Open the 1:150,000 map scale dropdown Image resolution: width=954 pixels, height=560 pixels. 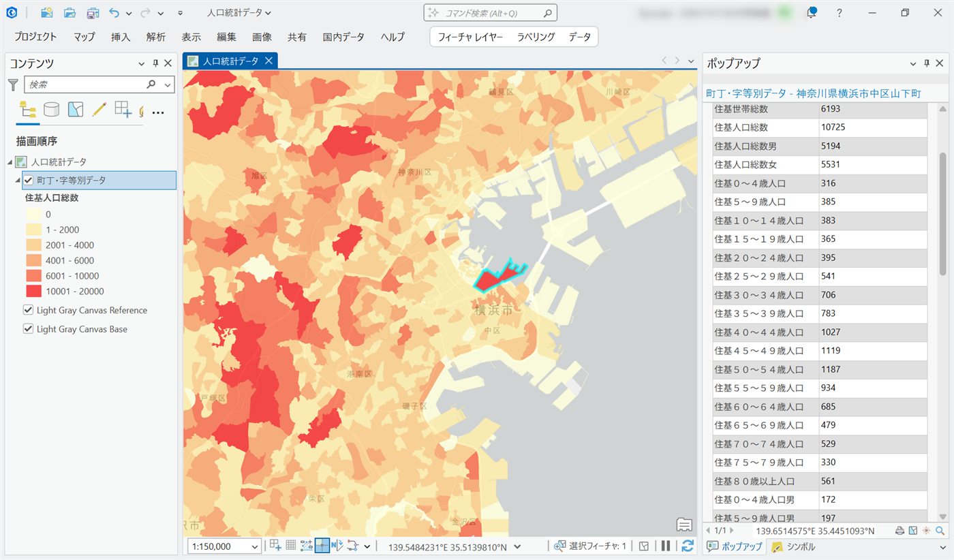[255, 546]
